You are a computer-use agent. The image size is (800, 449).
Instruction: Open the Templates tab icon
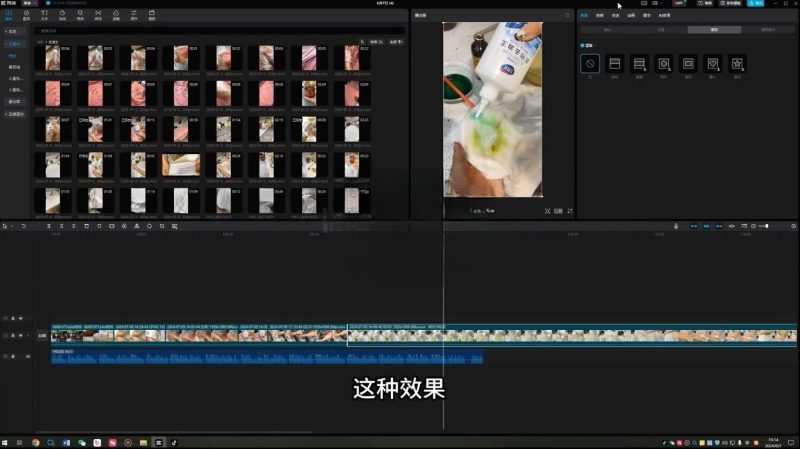click(x=152, y=15)
